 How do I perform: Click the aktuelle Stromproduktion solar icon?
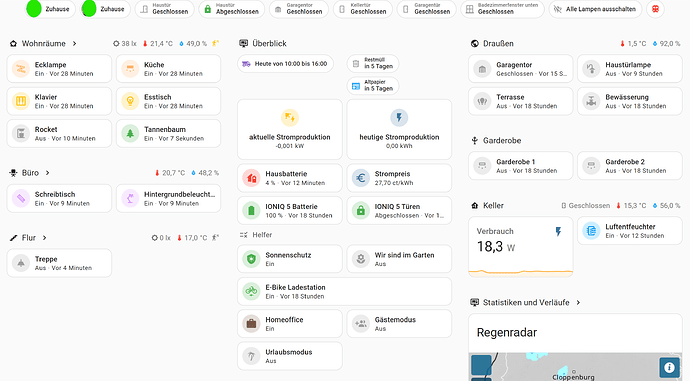click(x=290, y=117)
